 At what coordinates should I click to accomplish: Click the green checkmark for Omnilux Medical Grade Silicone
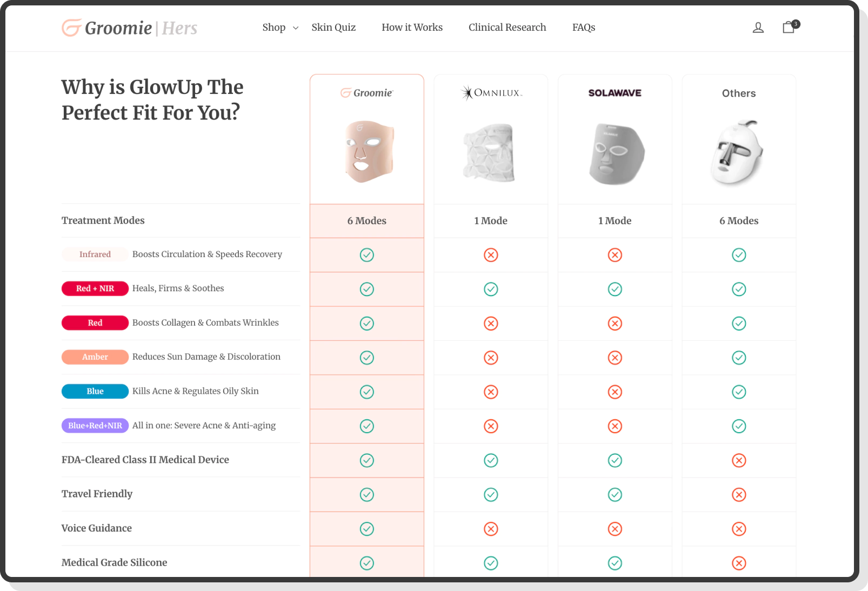coord(491,563)
